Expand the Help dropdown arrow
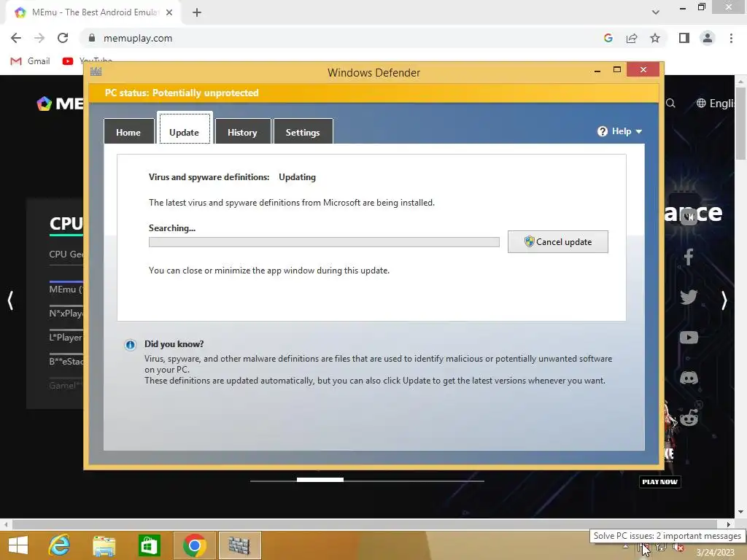747x560 pixels. coord(639,131)
